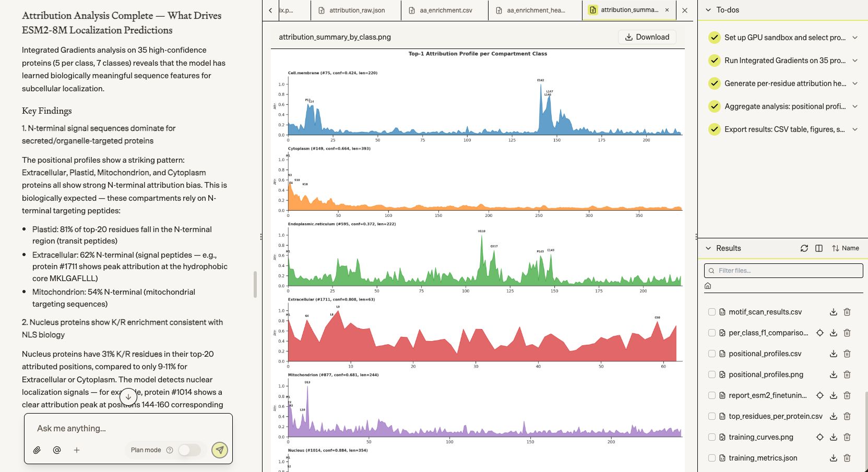The image size is (868, 472).
Task: Open the attribution_raw.json tab
Action: 356,10
